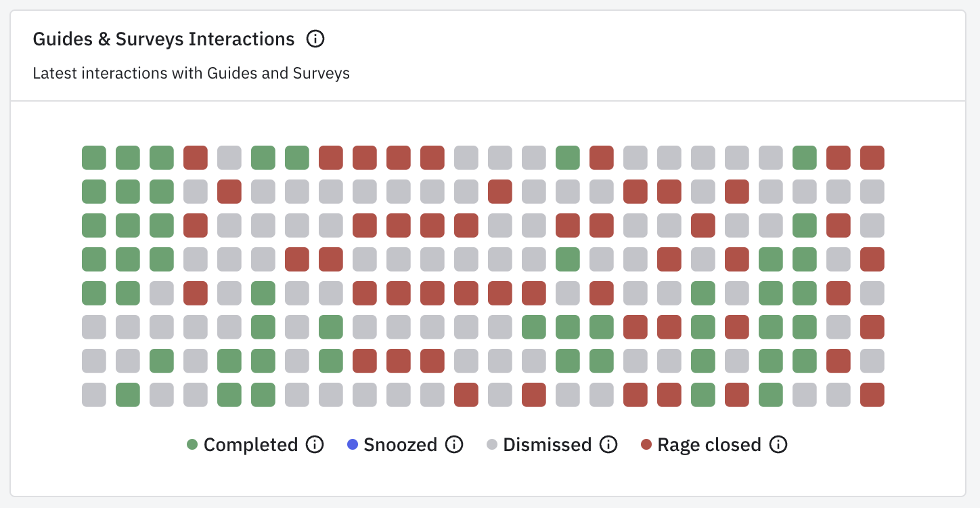Click the Guides & Surveys Interactions heading
This screenshot has width=980, height=508.
tap(164, 39)
